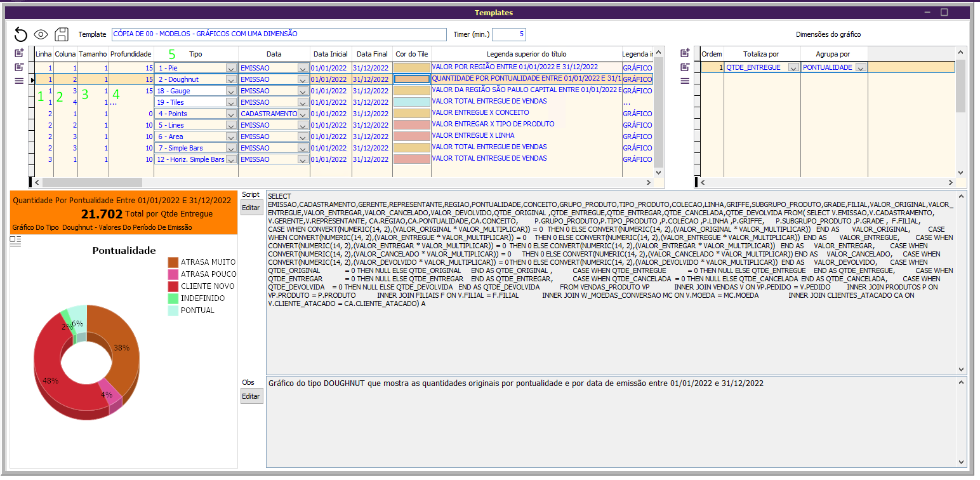Expand Tipo dropdown on the 18 - Gauge row
The image size is (980, 480).
(x=231, y=91)
